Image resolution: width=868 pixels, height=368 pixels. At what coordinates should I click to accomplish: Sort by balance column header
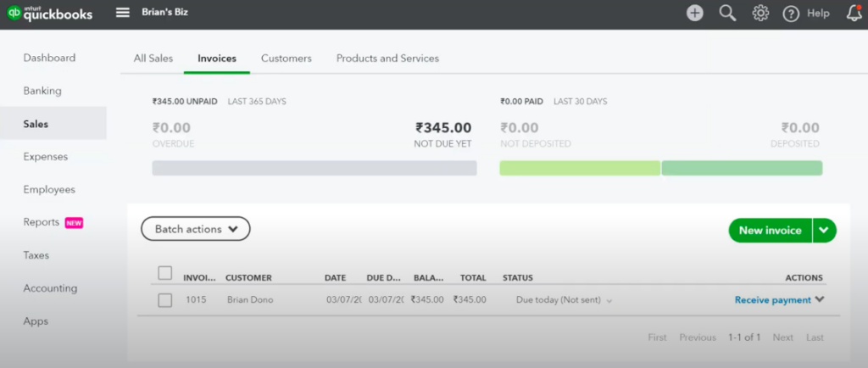pos(428,278)
